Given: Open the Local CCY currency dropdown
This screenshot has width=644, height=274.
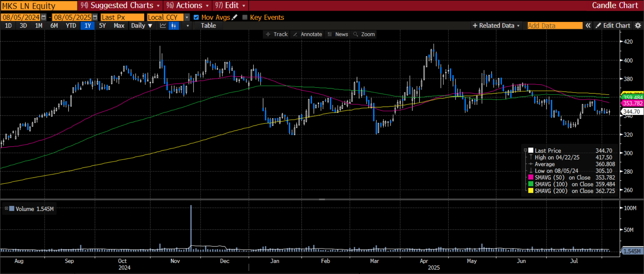Looking at the screenshot, I should click(x=187, y=17).
